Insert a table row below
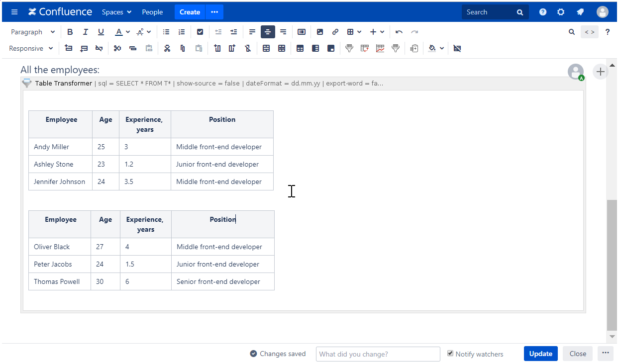Viewport: 619px width, 364px height. coord(84,48)
